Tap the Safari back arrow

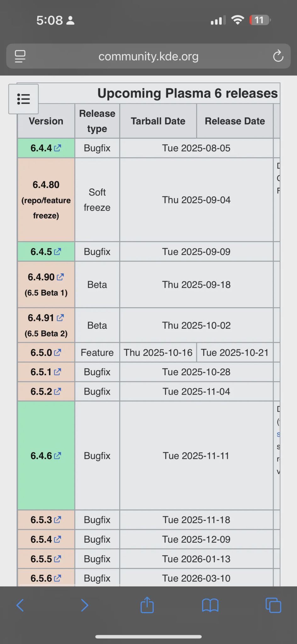(20, 605)
